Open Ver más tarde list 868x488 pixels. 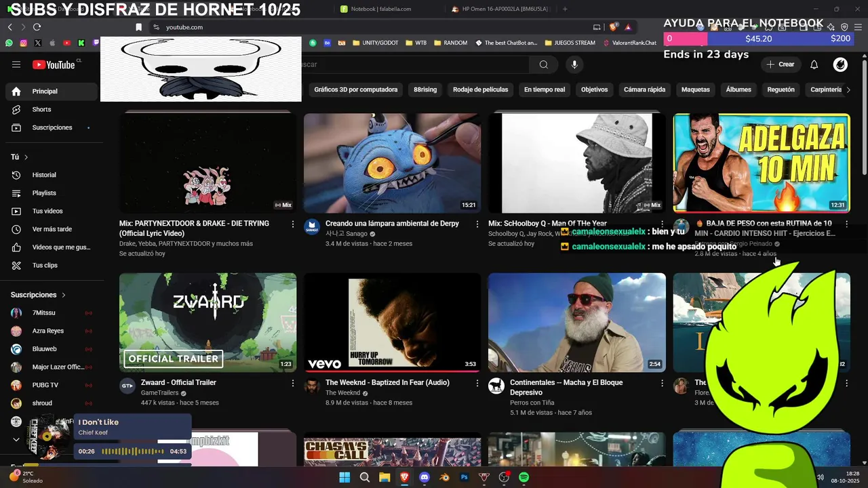pyautogui.click(x=52, y=229)
